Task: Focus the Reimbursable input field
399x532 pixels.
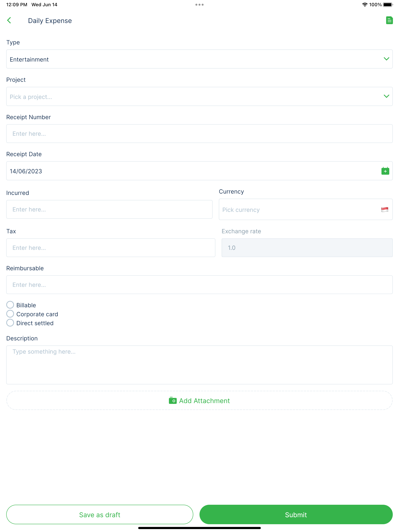Action: point(199,285)
